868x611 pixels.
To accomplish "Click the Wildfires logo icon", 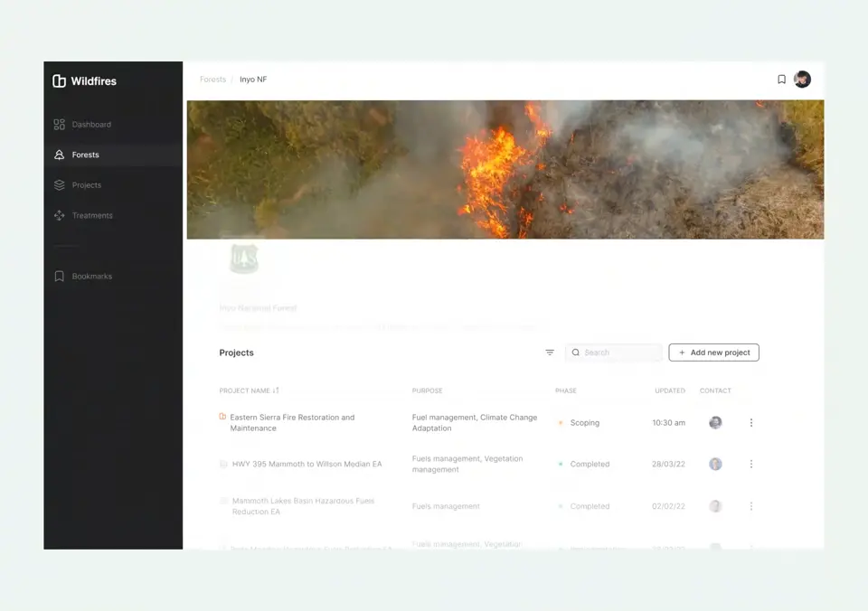I will click(x=60, y=80).
